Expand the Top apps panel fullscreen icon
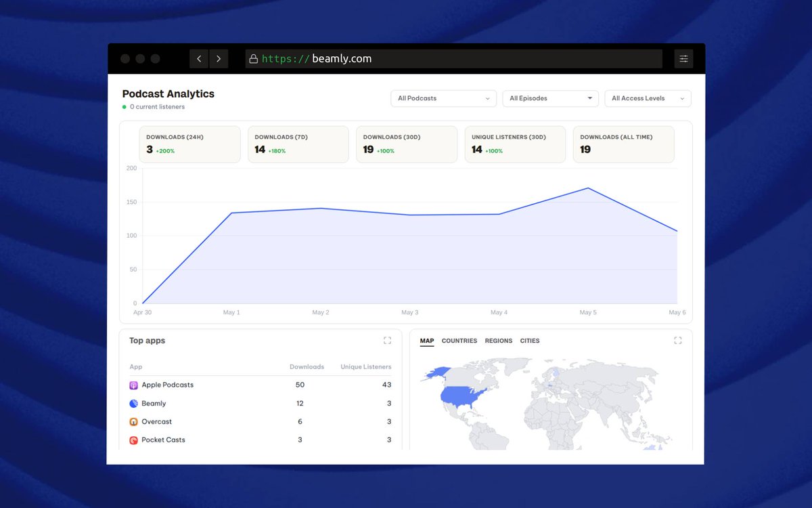The height and width of the screenshot is (508, 812). pyautogui.click(x=387, y=341)
